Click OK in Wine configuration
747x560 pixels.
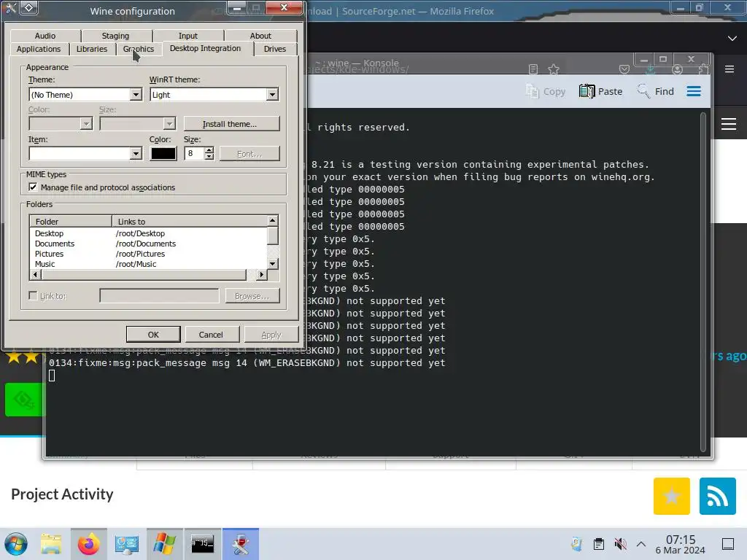(x=153, y=334)
